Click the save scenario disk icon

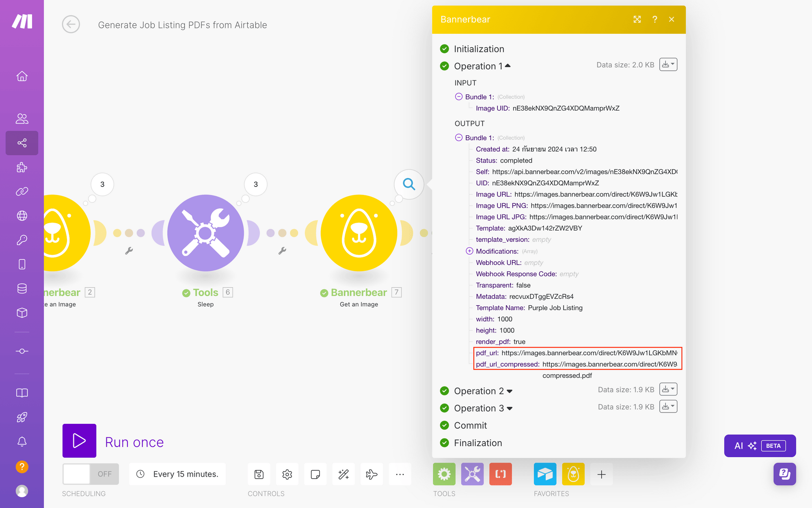click(259, 474)
